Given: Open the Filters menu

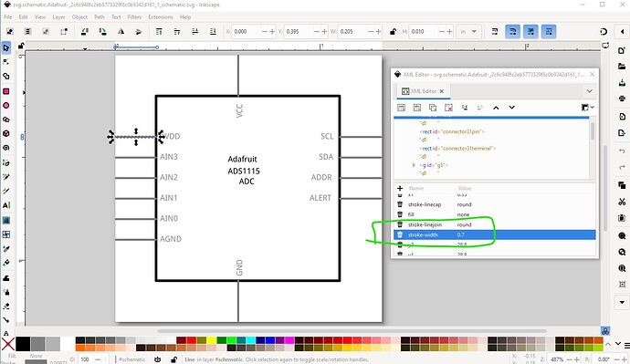Looking at the screenshot, I should pos(134,16).
